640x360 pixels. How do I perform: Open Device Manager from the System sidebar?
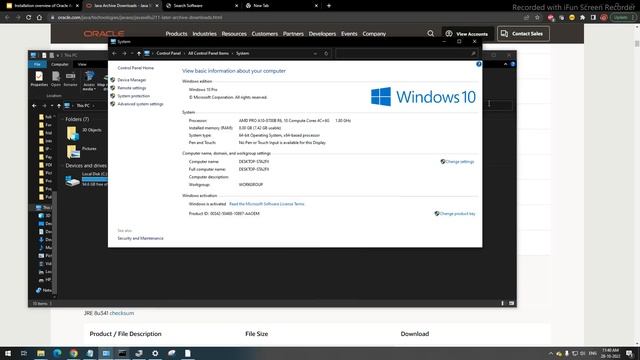pos(131,80)
